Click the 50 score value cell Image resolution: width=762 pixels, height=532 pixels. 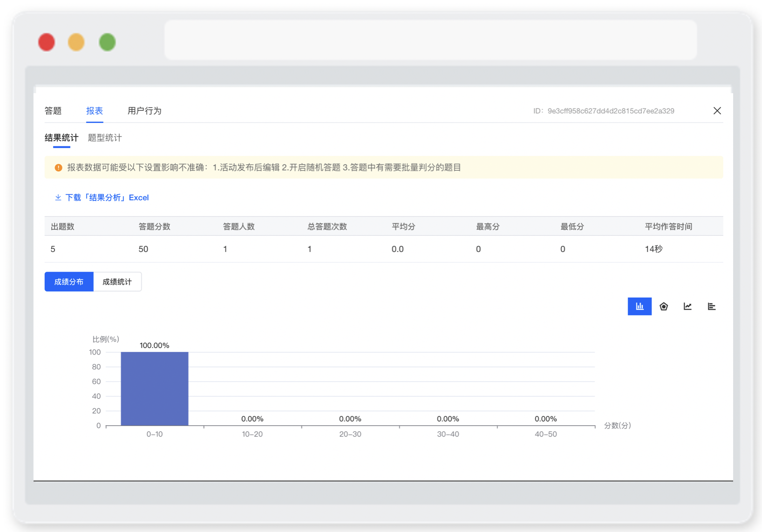pos(143,249)
